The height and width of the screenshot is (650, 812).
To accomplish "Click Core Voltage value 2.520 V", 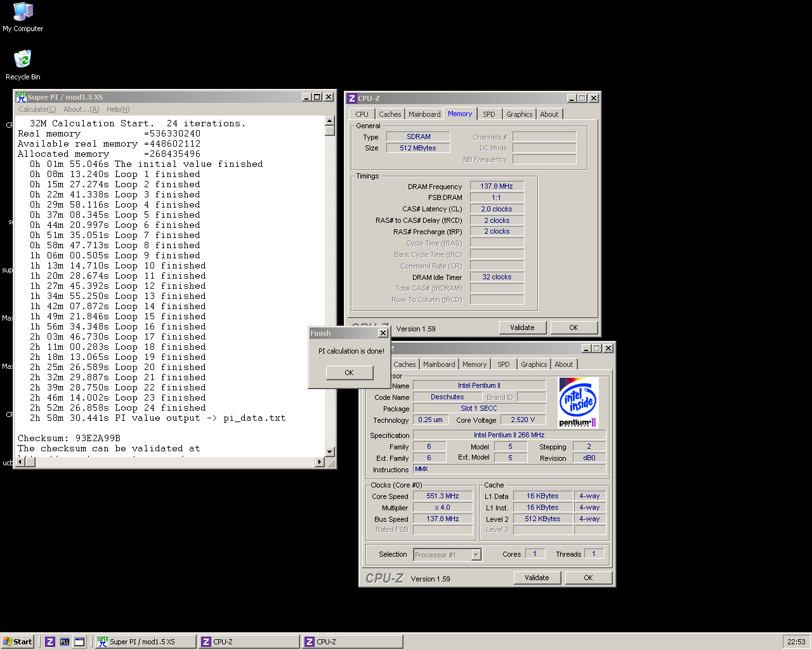I will tap(523, 420).
